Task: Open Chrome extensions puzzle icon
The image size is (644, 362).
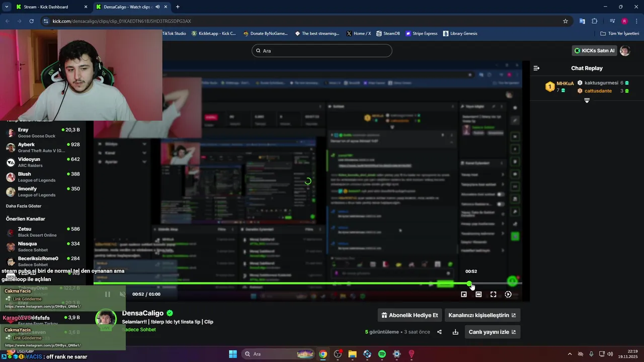Action: pos(595,21)
